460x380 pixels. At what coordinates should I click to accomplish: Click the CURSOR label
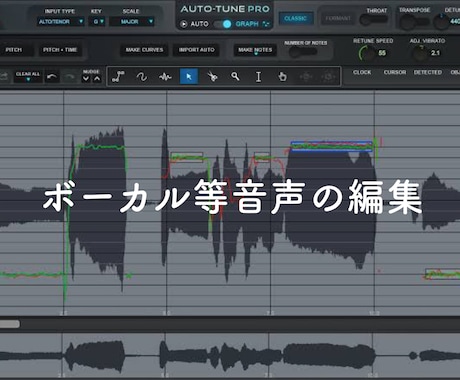tap(395, 72)
